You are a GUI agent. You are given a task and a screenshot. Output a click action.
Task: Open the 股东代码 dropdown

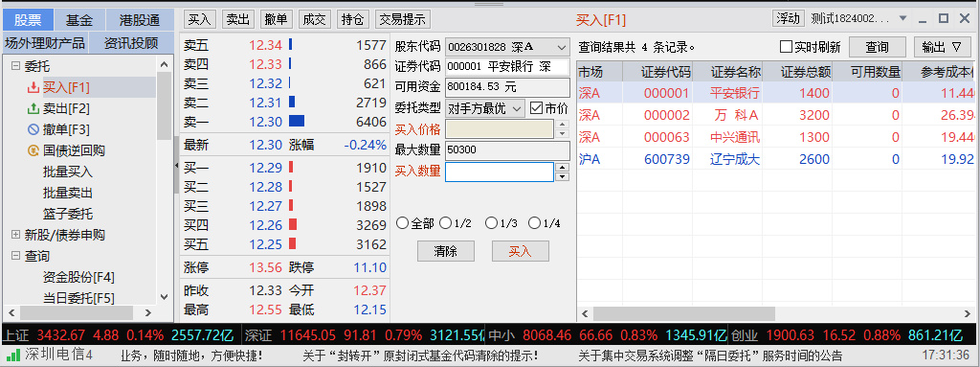pos(561,47)
